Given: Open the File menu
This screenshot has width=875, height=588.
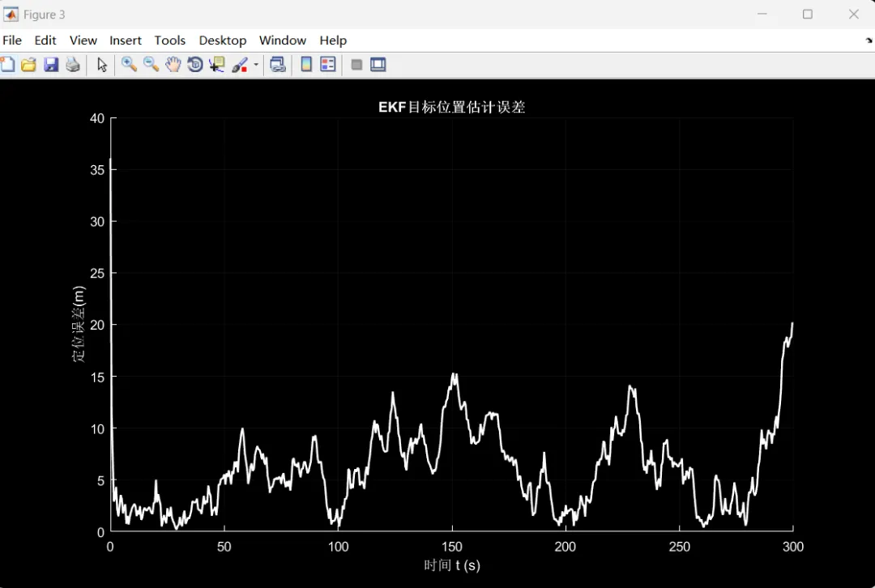Looking at the screenshot, I should point(12,40).
